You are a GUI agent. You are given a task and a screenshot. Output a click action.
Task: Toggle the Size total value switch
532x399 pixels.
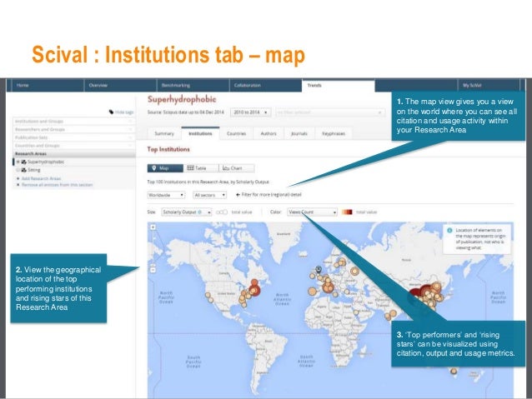point(222,212)
